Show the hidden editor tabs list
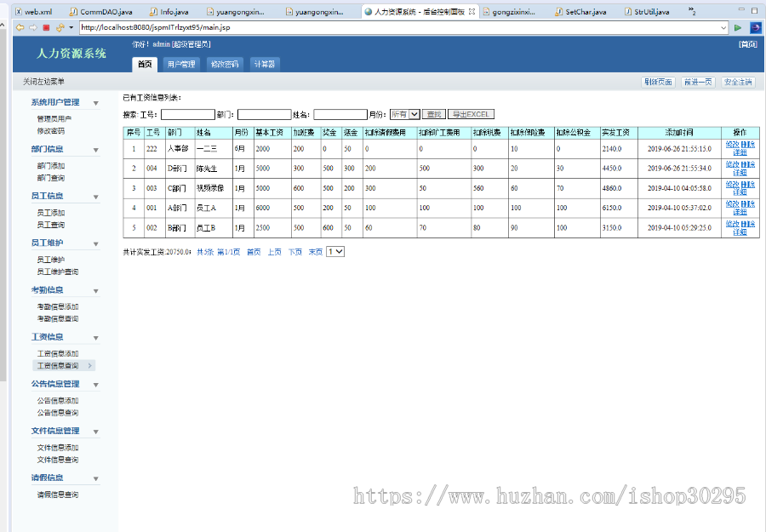 pyautogui.click(x=692, y=11)
